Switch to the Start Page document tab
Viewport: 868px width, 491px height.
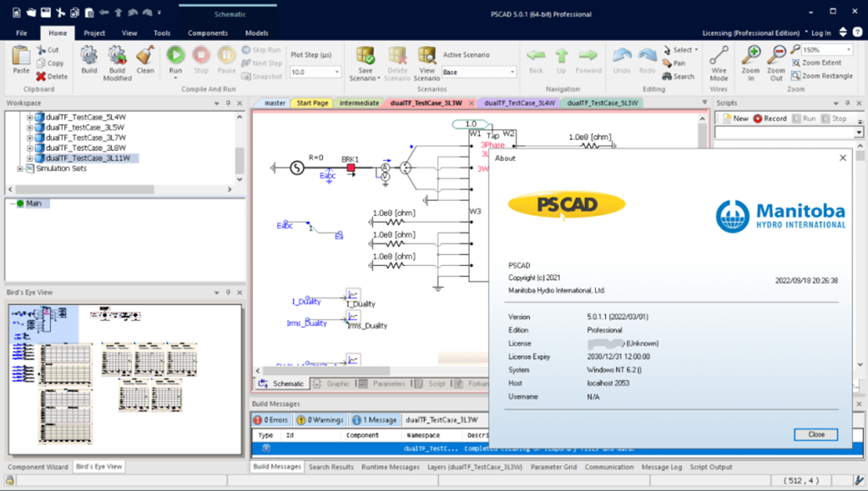click(x=313, y=103)
